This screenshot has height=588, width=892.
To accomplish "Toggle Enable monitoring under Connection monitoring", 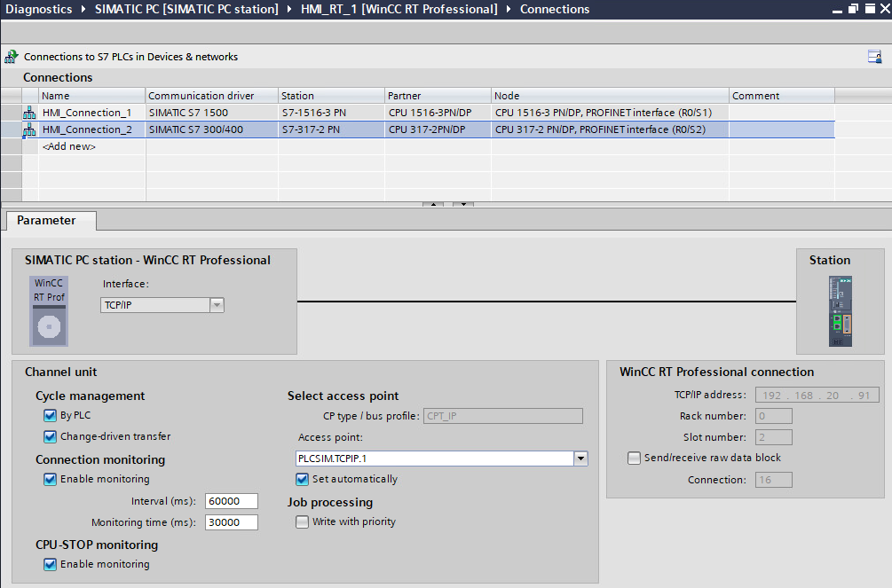I will coord(50,479).
